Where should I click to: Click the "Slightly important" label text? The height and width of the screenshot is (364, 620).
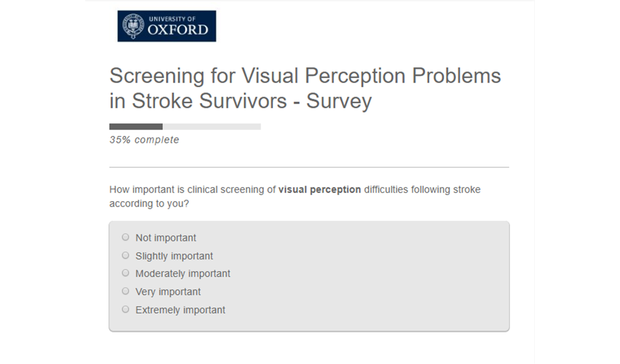coord(174,256)
